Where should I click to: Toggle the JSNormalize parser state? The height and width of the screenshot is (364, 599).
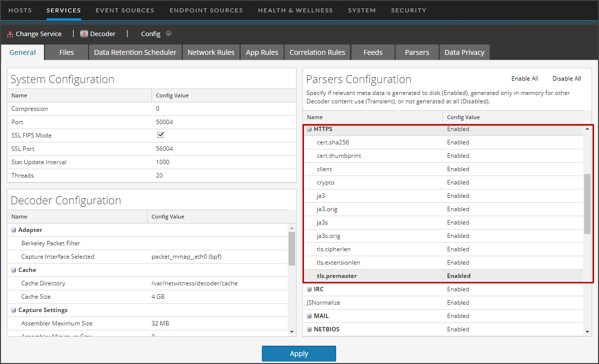coord(458,302)
